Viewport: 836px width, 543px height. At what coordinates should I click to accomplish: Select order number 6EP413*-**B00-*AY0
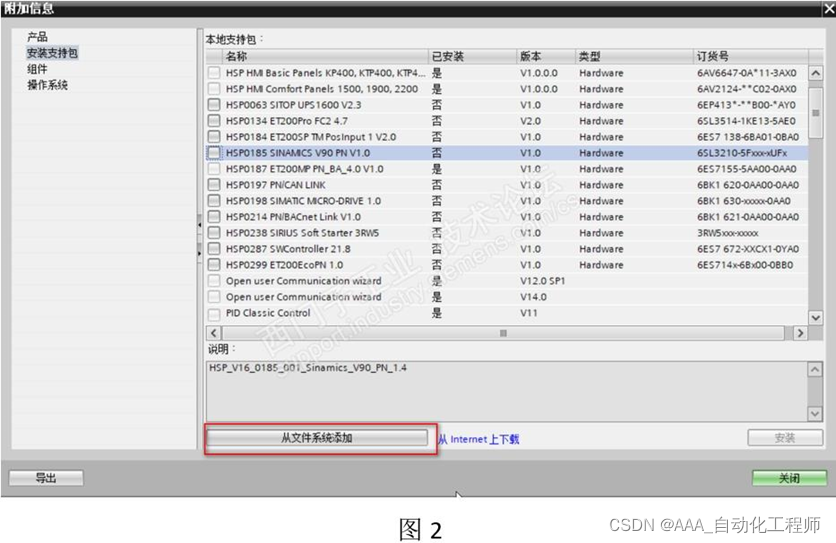pyautogui.click(x=746, y=105)
